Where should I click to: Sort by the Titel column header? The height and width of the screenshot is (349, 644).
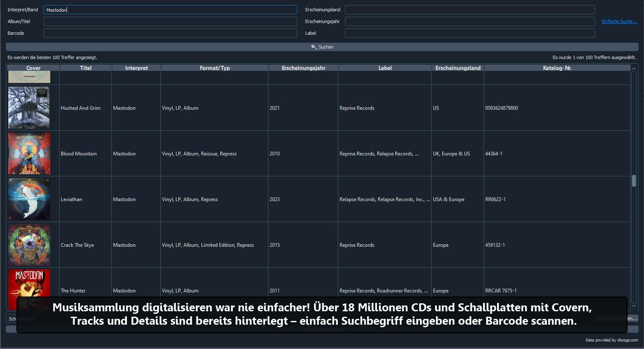pos(86,68)
